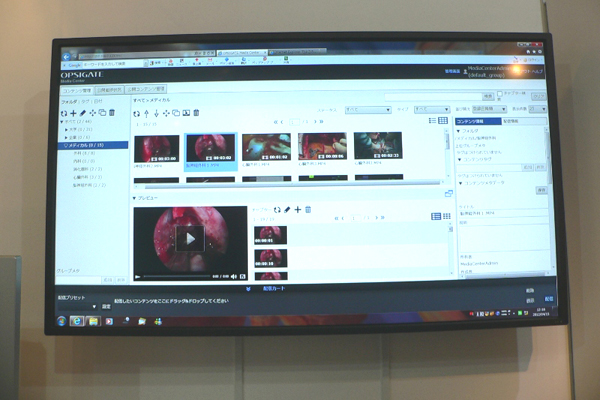Open the sort order dropdown

(x=489, y=109)
